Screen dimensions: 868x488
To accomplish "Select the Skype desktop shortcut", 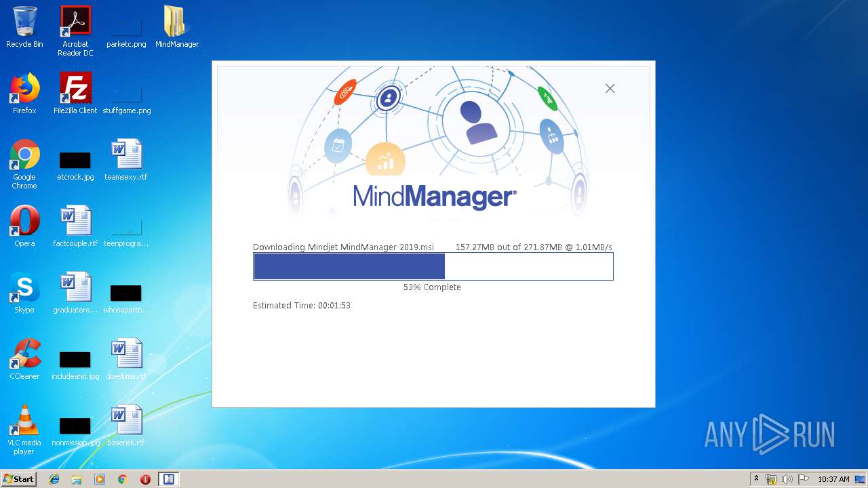I will (24, 293).
